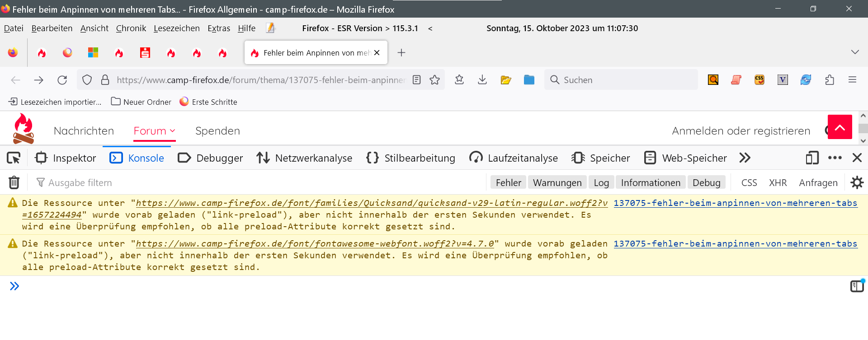
Task: Click the element picker icon in devtools
Action: pyautogui.click(x=14, y=158)
